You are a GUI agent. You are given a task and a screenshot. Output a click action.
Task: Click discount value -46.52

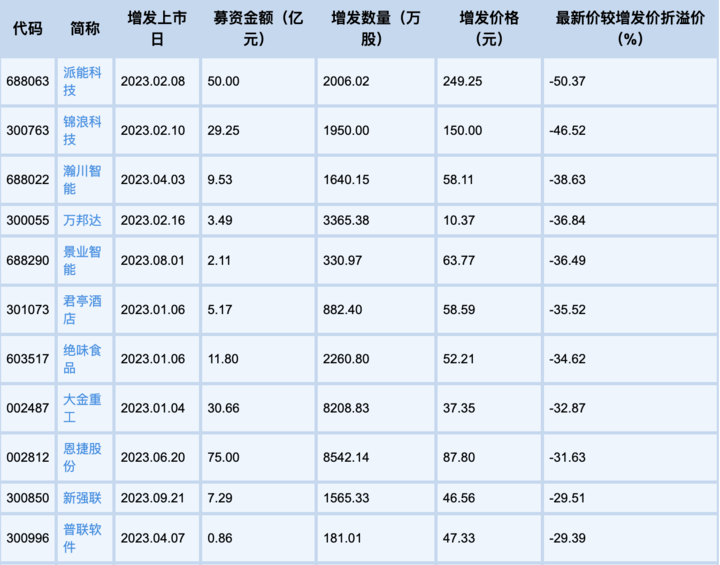point(568,130)
